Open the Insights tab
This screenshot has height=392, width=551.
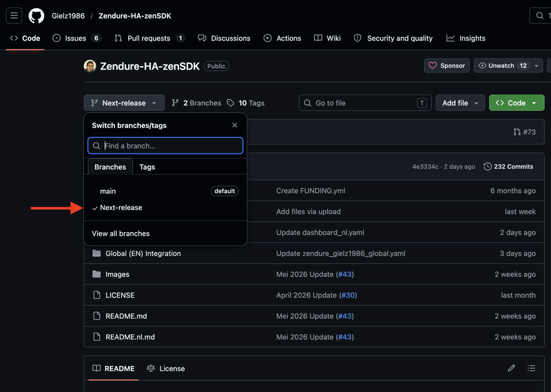pyautogui.click(x=466, y=39)
